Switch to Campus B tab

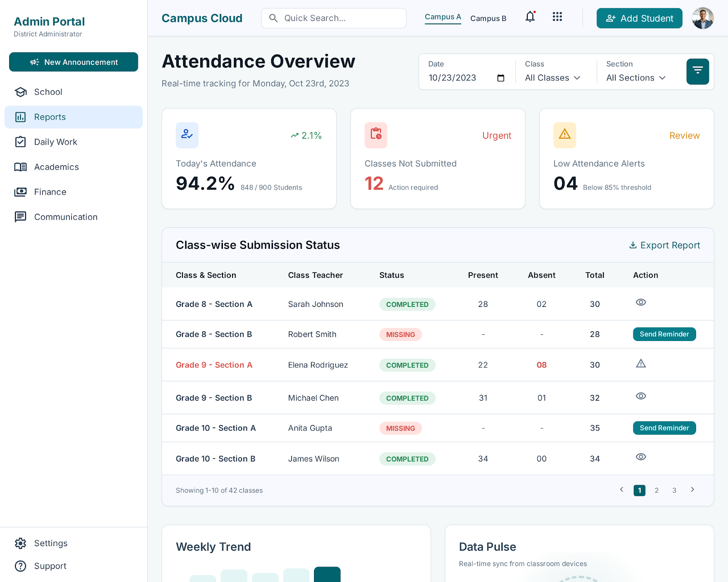(x=488, y=18)
